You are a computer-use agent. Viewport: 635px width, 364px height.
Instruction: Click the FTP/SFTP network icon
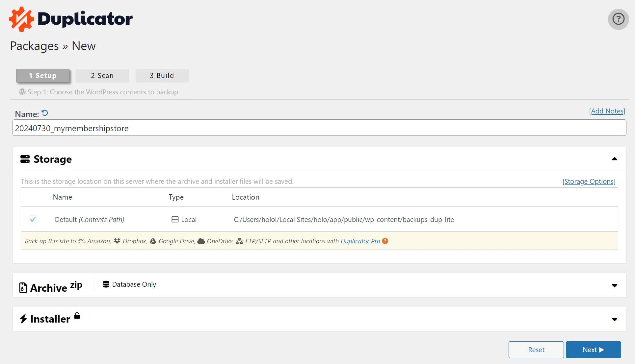(x=240, y=241)
